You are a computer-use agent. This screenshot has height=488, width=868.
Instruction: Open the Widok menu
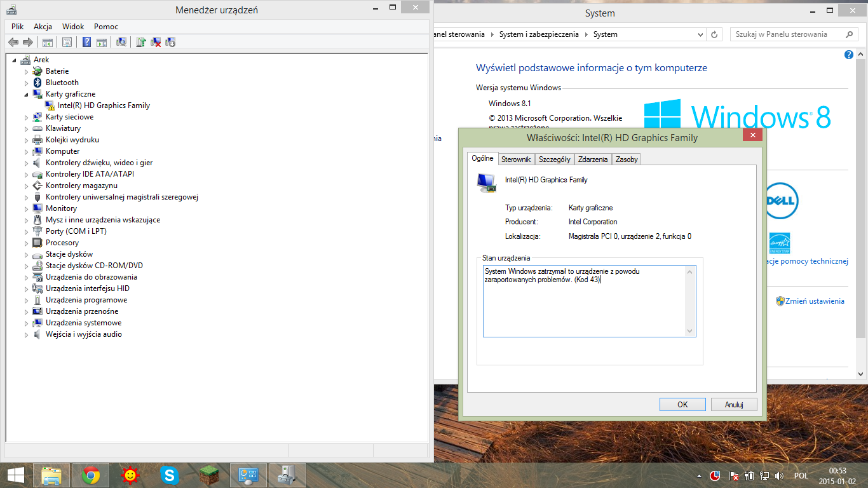73,27
